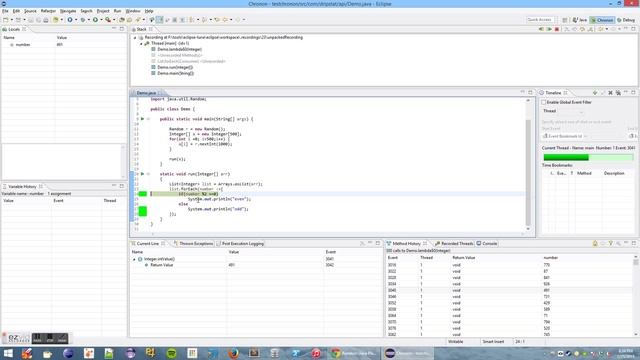This screenshot has width=640, height=360.
Task: Select the Locals view tab
Action: coord(14,29)
